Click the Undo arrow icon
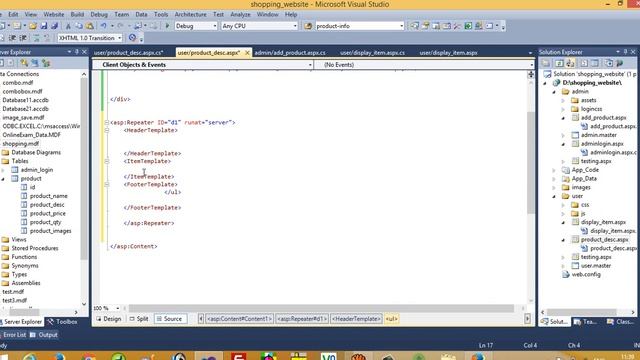The image size is (640, 360). tap(104, 26)
